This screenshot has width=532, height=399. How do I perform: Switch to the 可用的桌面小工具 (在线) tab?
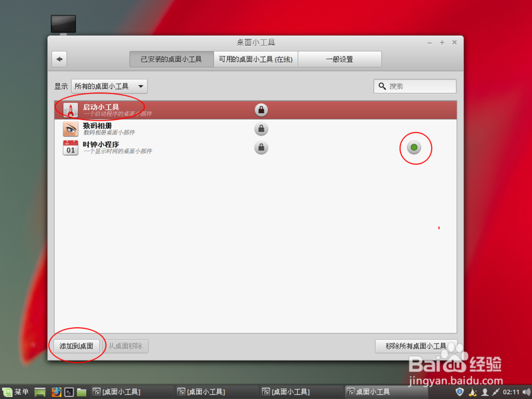point(255,60)
